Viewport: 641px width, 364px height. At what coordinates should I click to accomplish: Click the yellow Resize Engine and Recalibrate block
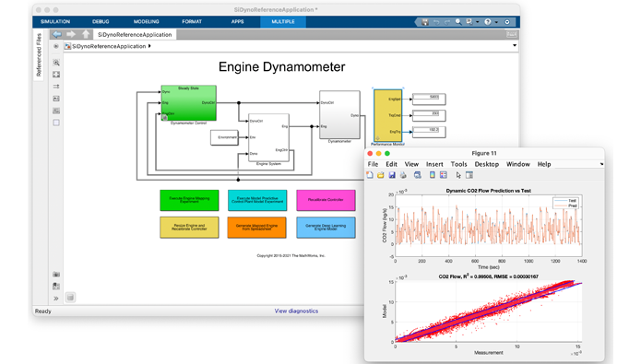coord(189,227)
